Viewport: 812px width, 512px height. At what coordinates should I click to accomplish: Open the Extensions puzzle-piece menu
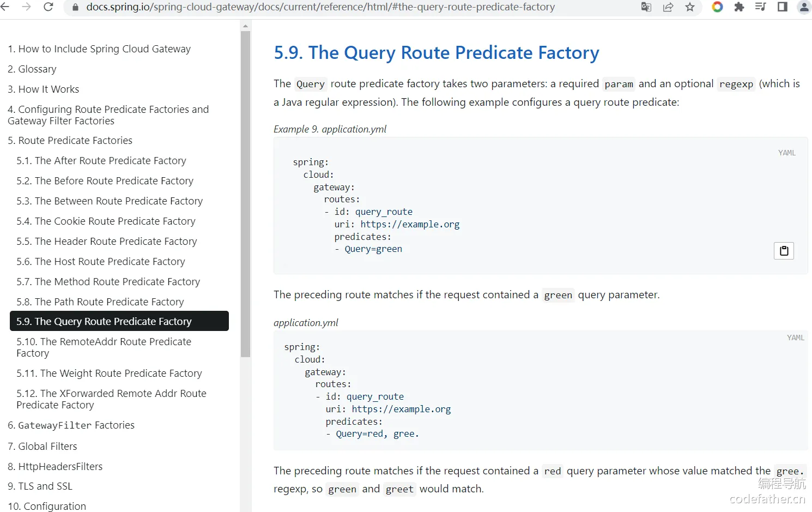[739, 7]
